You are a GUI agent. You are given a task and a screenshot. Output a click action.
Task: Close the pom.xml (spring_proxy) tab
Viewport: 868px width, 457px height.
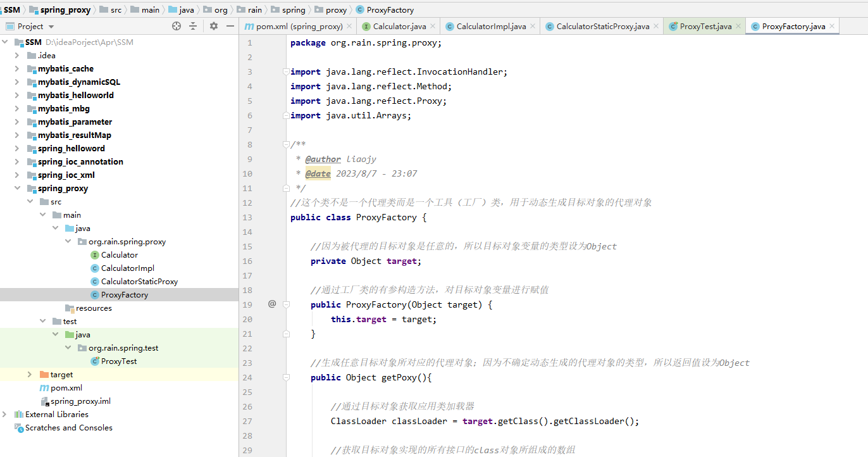point(349,26)
